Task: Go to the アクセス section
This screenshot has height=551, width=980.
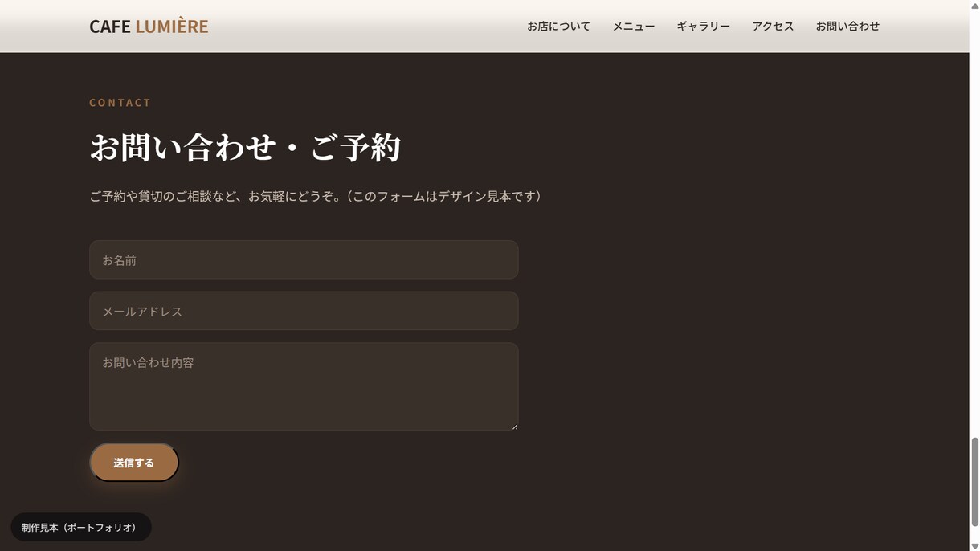Action: coord(773,26)
